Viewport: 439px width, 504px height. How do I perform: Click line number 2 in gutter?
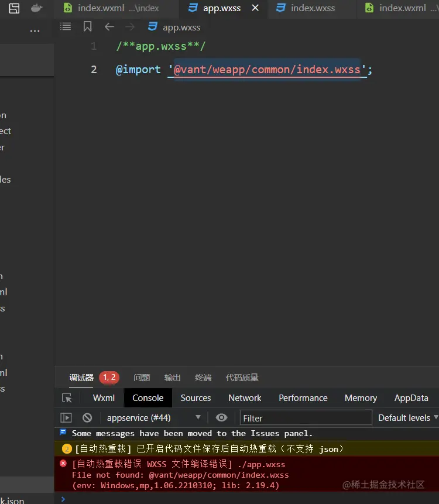(94, 70)
